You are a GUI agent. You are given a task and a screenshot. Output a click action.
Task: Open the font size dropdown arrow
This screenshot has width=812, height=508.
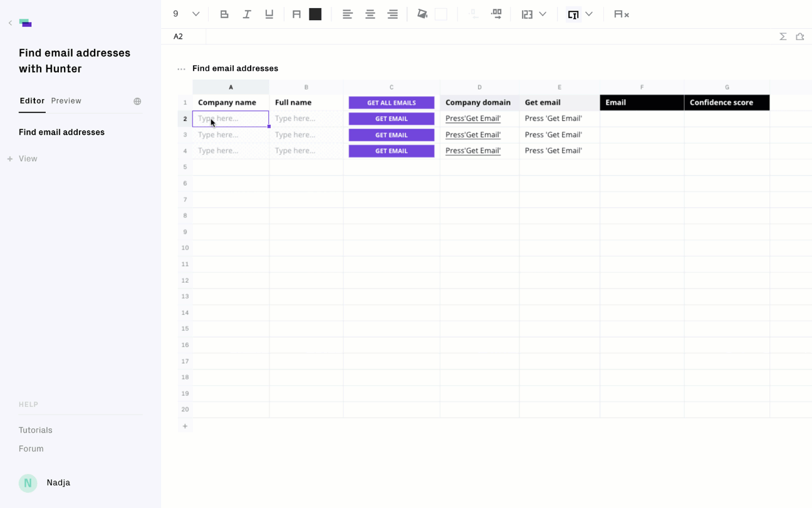(x=196, y=14)
